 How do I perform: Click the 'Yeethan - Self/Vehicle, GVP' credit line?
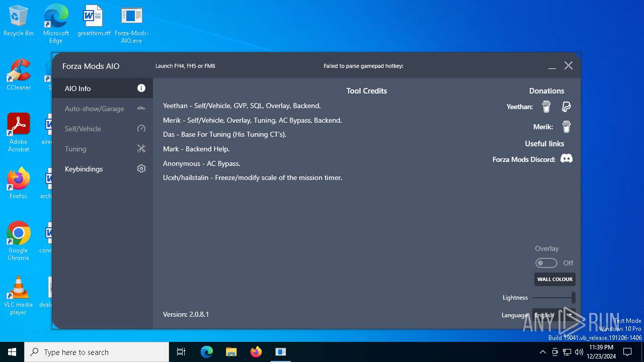(x=242, y=106)
